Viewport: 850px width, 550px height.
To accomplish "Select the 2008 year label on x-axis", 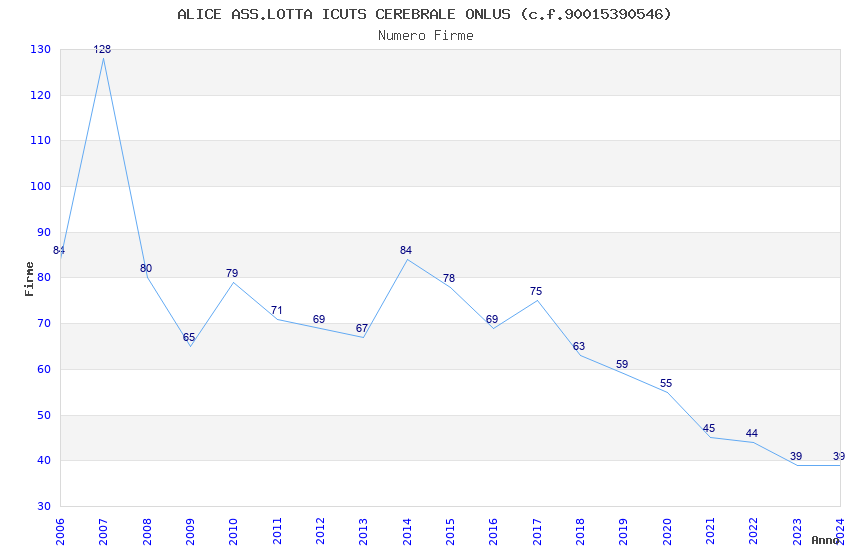I will 146,531.
